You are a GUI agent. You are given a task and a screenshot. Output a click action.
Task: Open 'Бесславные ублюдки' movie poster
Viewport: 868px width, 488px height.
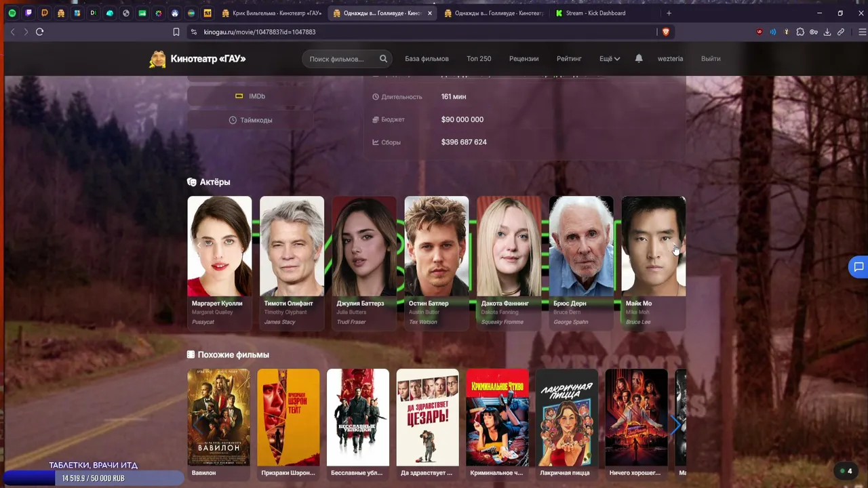(x=358, y=418)
